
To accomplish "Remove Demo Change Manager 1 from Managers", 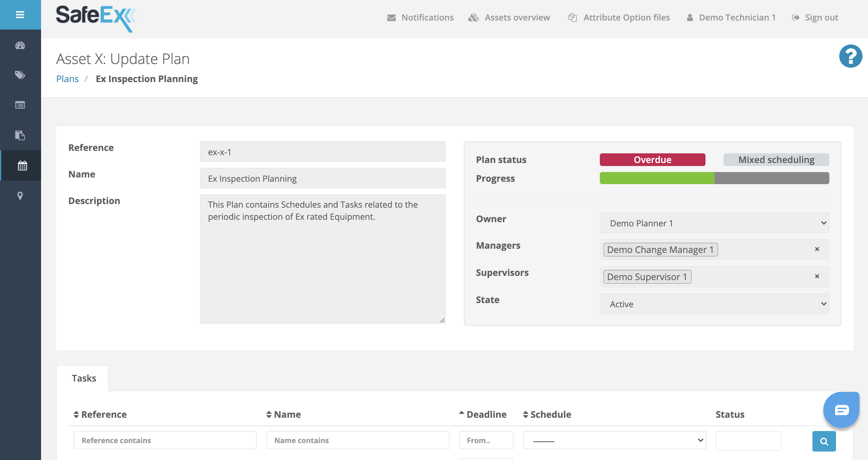I will 817,249.
